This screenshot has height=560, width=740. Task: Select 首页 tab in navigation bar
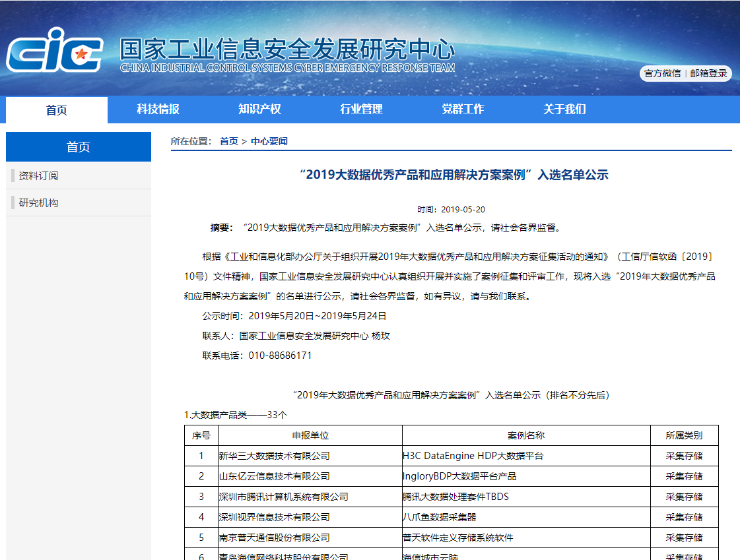57,110
